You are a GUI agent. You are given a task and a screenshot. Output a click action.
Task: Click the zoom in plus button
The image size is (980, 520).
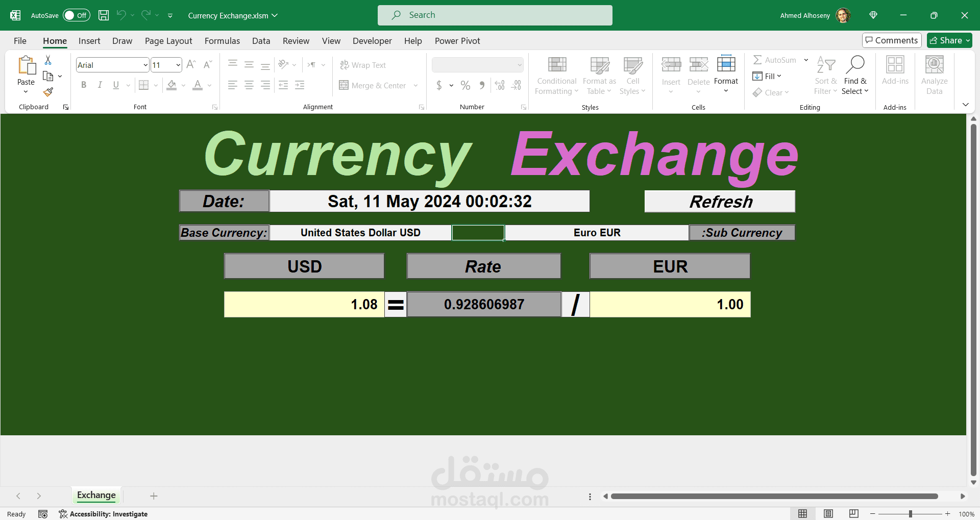[x=948, y=514]
